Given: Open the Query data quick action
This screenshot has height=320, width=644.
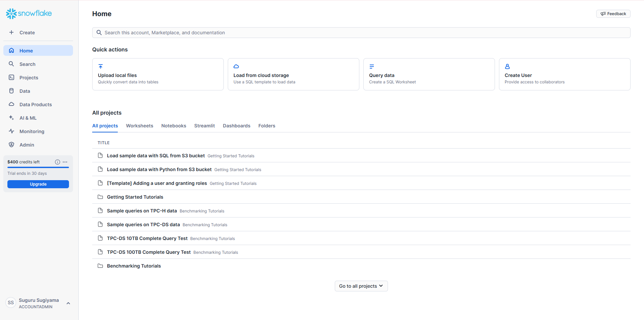Looking at the screenshot, I should point(429,74).
